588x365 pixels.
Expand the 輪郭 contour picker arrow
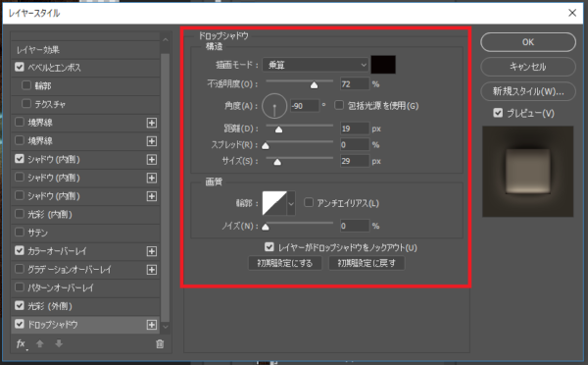point(291,203)
